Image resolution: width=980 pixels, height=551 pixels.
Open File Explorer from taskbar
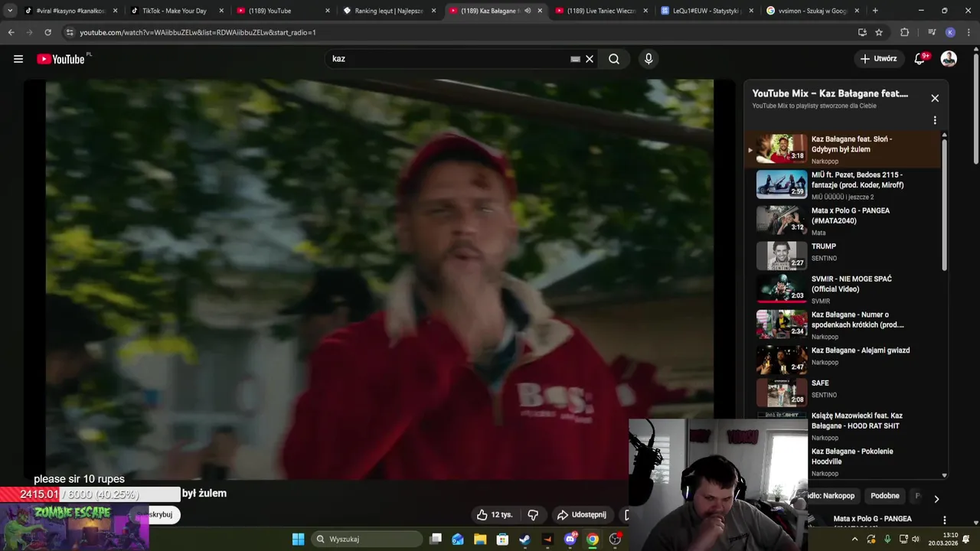click(x=480, y=539)
